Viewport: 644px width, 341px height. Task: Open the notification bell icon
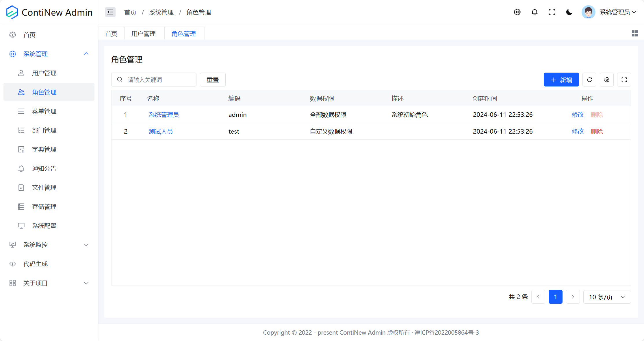(x=534, y=12)
